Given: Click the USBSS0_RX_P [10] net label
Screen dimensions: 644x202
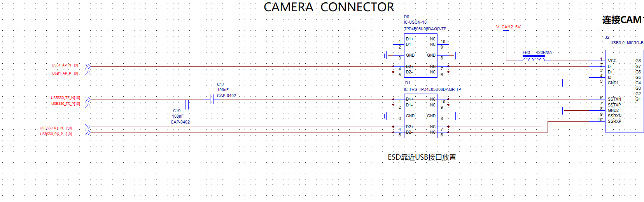Looking at the screenshot, I should (x=56, y=134).
